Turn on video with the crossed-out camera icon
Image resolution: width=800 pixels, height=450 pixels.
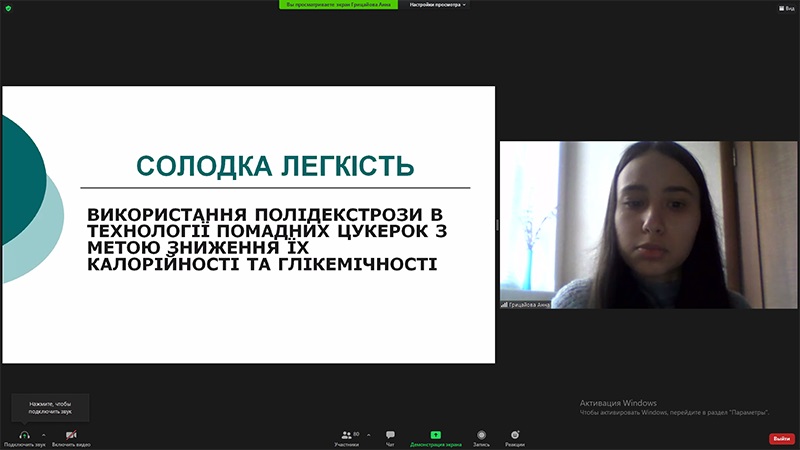pos(71,438)
